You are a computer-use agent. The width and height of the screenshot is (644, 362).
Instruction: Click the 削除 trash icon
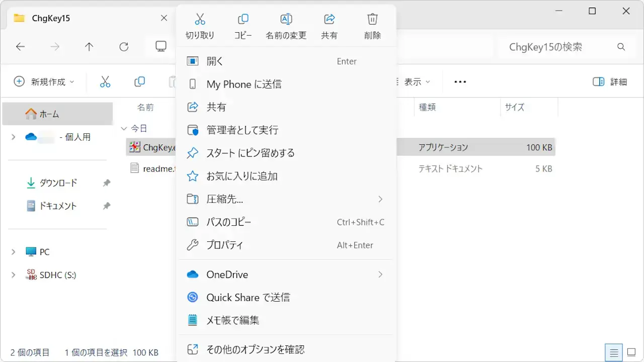pyautogui.click(x=372, y=20)
